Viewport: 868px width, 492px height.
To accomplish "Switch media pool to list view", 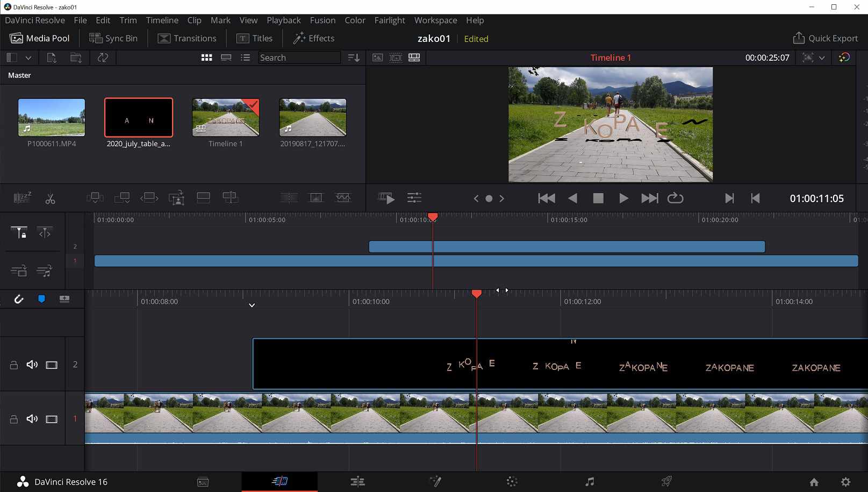I will coord(246,58).
